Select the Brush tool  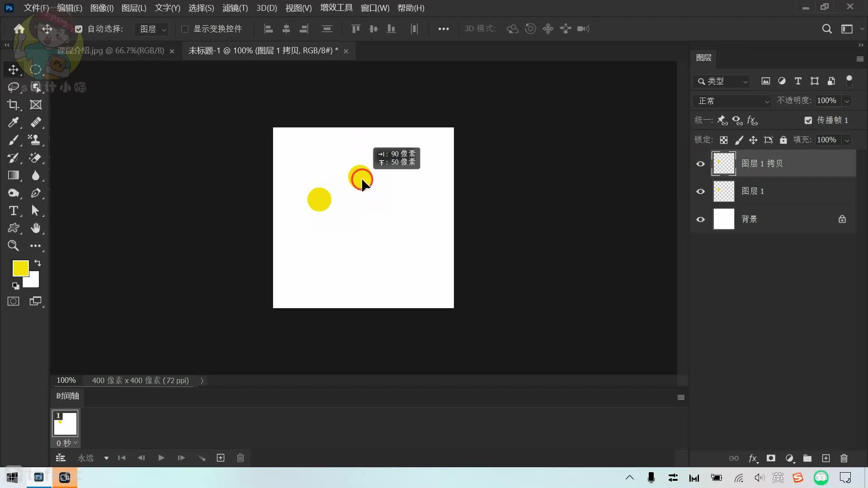[x=13, y=140]
